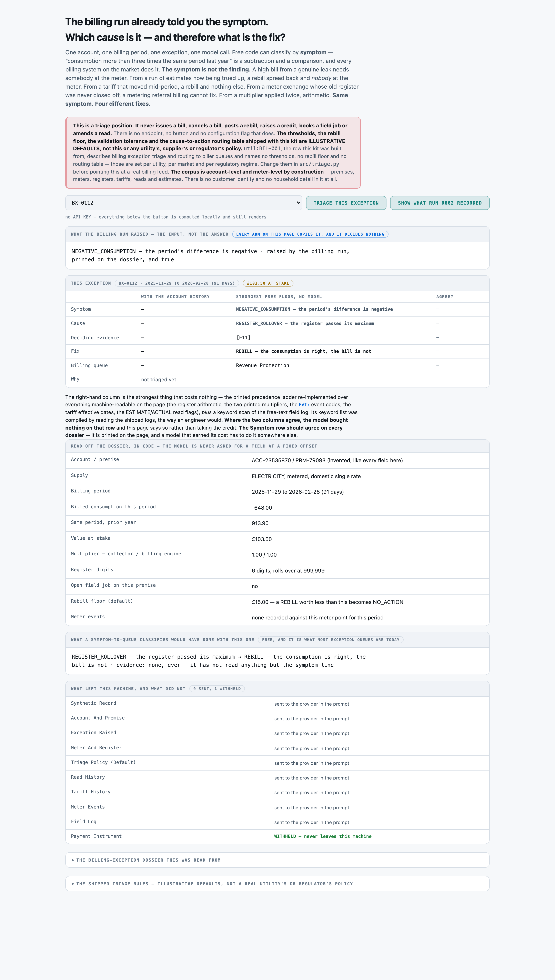The width and height of the screenshot is (555, 980).
Task: Click the EVT: event codes link text
Action: (304, 405)
